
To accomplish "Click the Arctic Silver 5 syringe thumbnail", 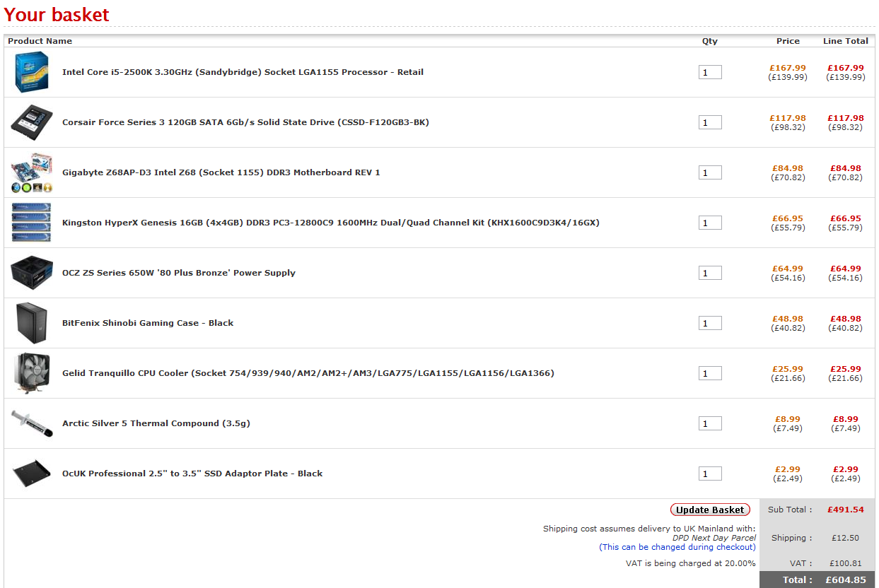I will click(32, 423).
